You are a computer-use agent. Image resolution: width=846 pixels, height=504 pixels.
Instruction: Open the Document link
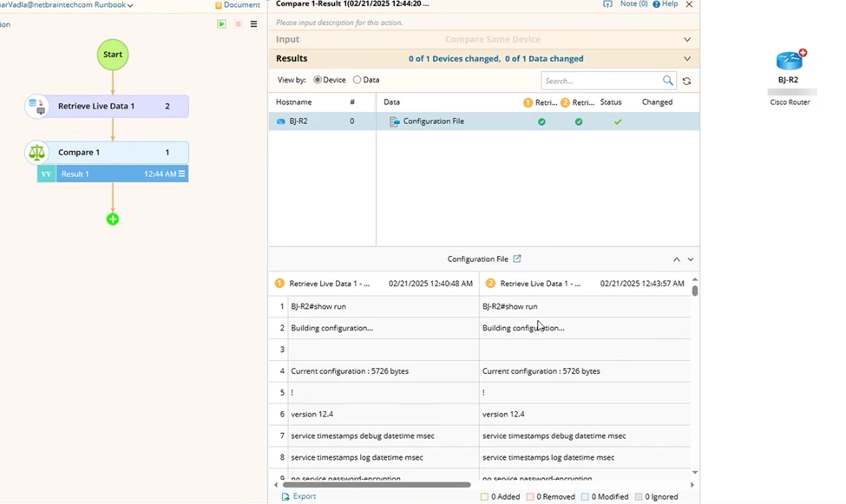(238, 5)
